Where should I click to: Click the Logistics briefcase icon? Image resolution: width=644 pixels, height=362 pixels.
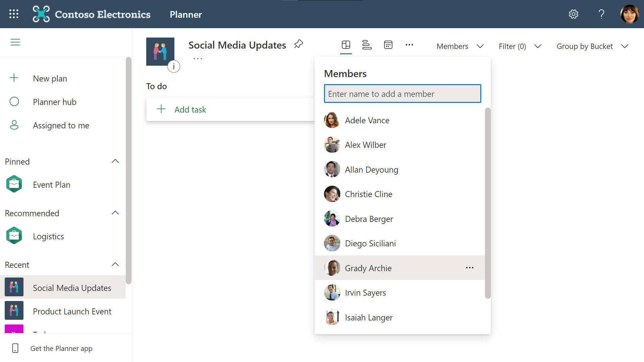click(14, 236)
